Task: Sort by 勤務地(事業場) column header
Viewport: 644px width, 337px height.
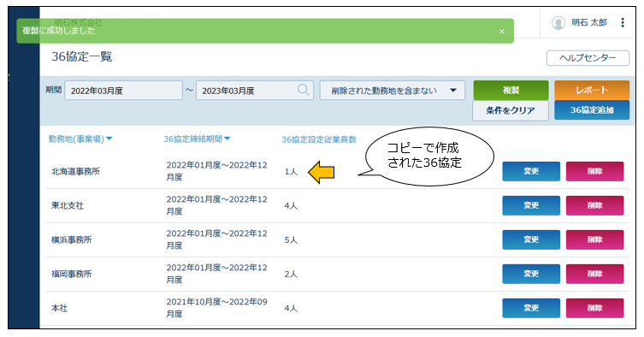Action: (80, 139)
